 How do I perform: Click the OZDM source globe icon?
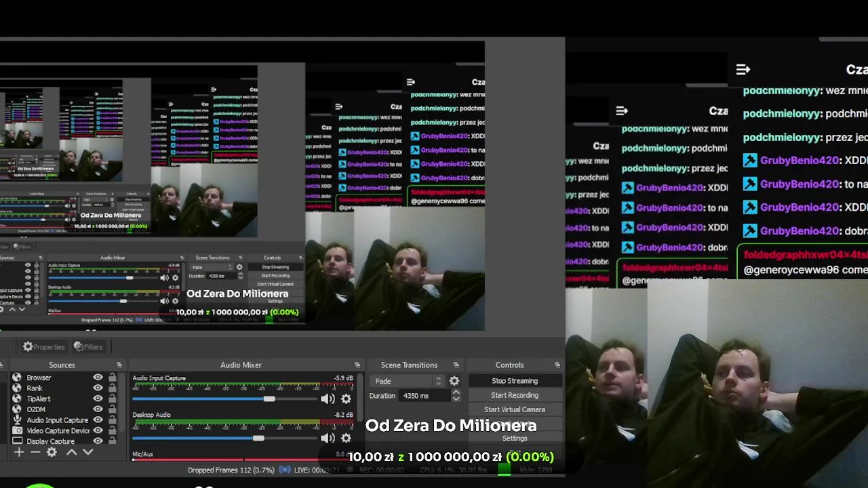(x=17, y=409)
